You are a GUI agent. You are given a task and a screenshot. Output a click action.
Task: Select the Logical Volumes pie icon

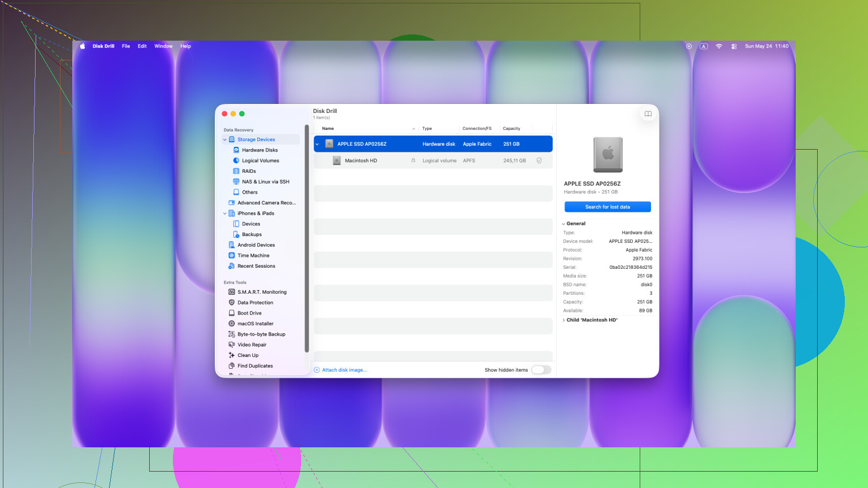pyautogui.click(x=236, y=160)
